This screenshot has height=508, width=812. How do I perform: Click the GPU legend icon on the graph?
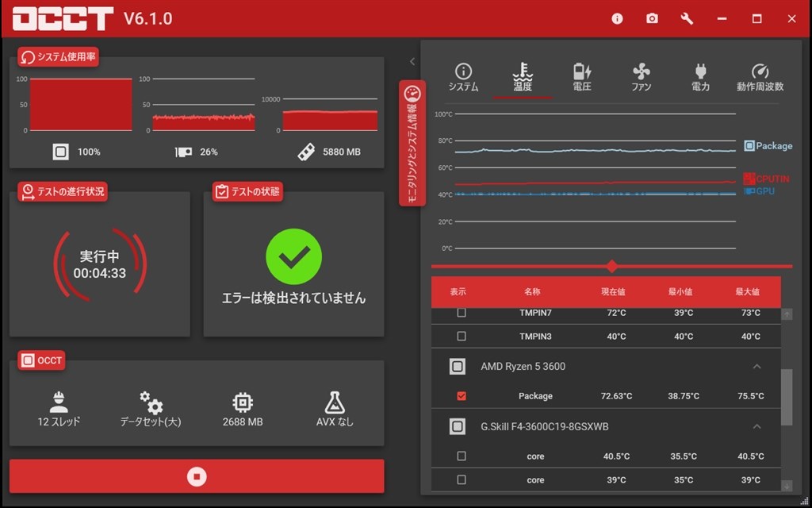tap(749, 191)
